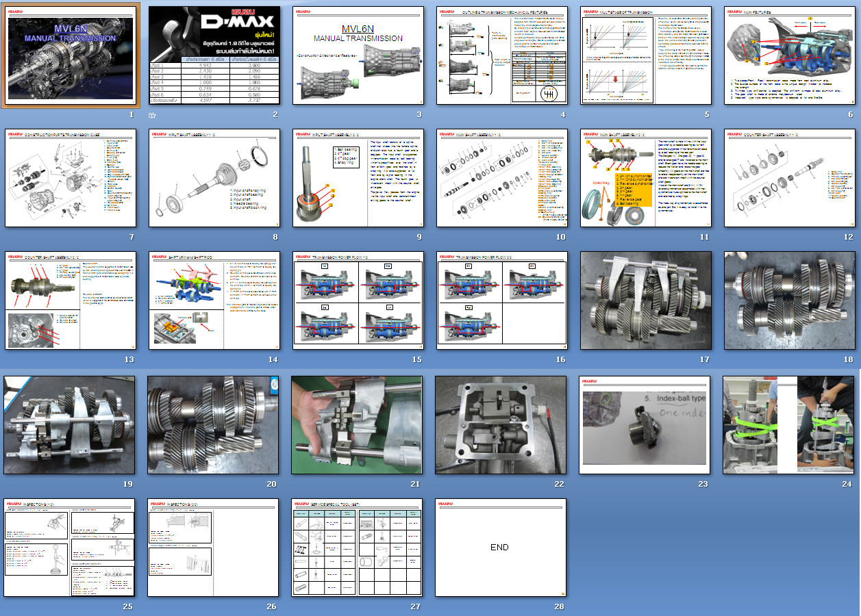This screenshot has height=616, width=861.
Task: Select slide 4 Outline & Transmission Mechanical Features
Action: [501, 55]
